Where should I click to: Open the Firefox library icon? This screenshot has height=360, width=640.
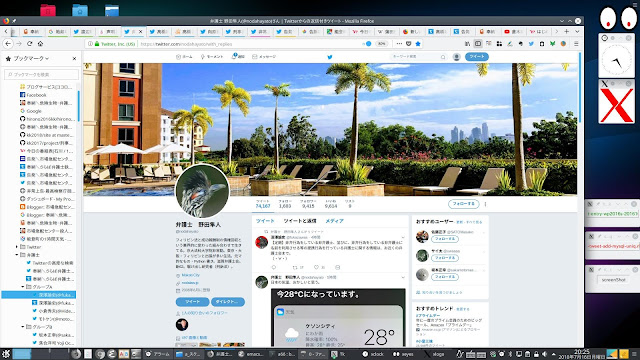467,44
